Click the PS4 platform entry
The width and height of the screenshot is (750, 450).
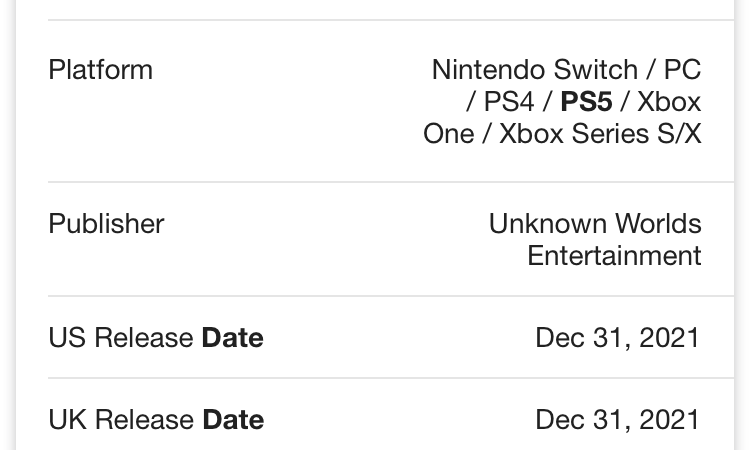509,102
